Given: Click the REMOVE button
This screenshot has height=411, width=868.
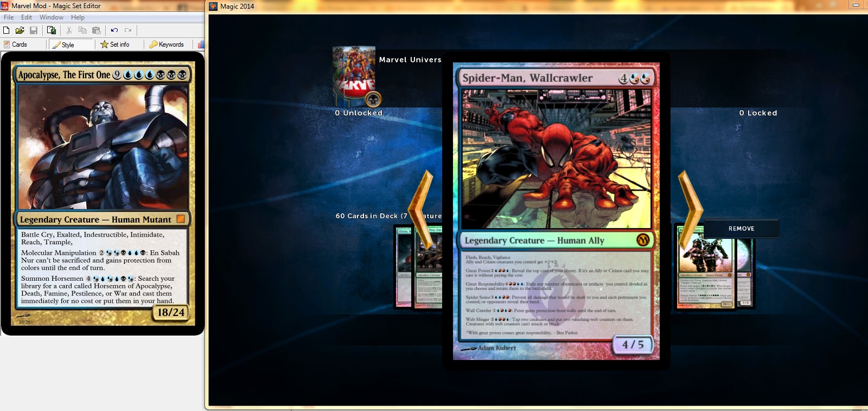Looking at the screenshot, I should coord(742,229).
